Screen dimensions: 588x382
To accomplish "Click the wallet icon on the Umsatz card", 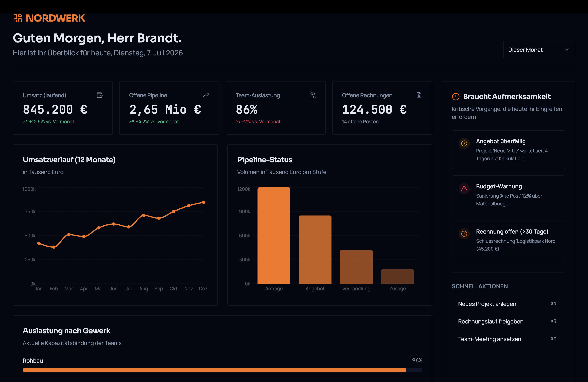I will coord(100,95).
